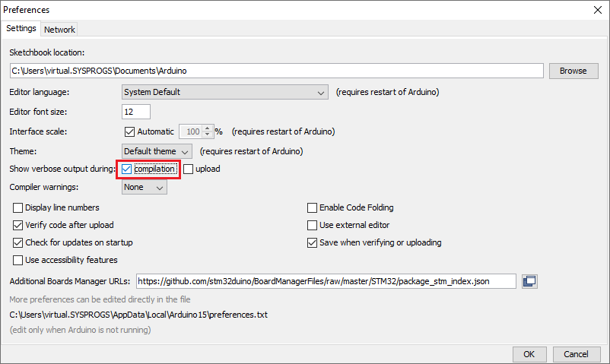The height and width of the screenshot is (364, 610).
Task: Toggle Automatic interface scale checkbox
Action: coord(129,131)
